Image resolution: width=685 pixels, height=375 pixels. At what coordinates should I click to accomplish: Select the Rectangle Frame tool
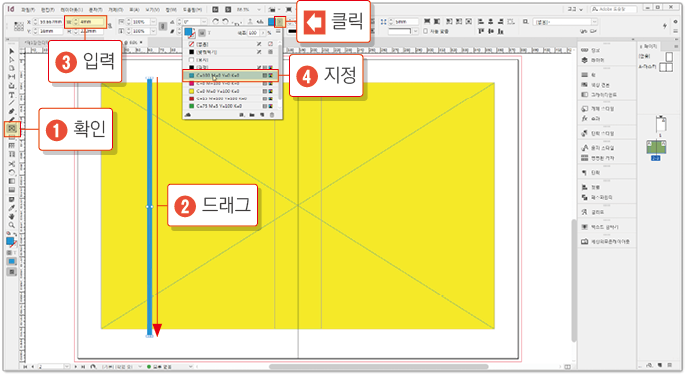12,128
